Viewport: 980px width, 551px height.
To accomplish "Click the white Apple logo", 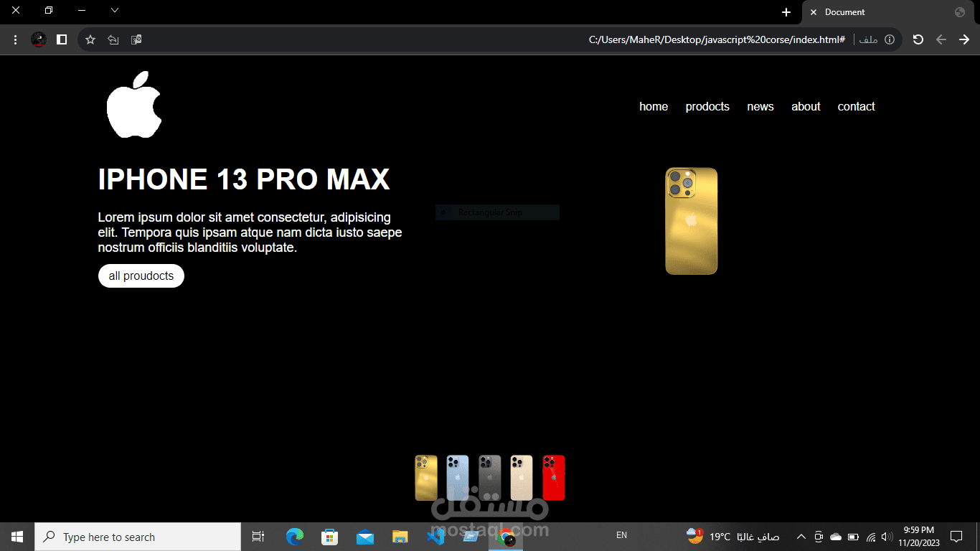I will click(x=134, y=104).
